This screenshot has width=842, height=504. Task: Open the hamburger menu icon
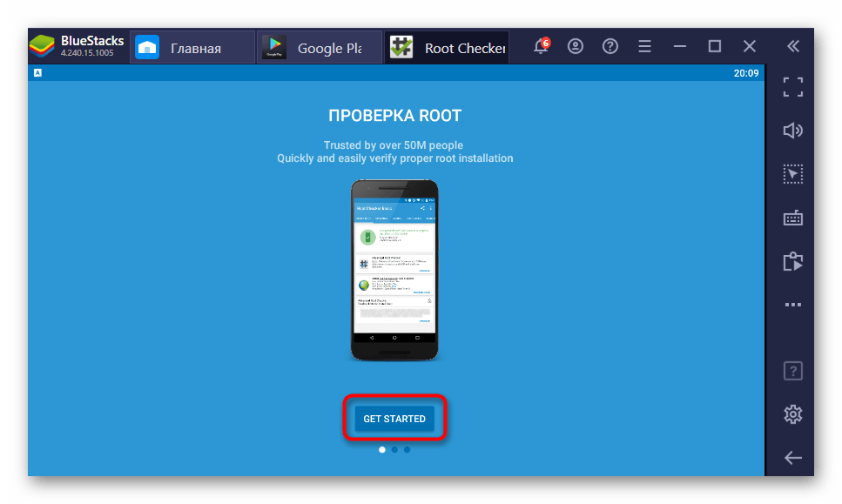pos(644,46)
